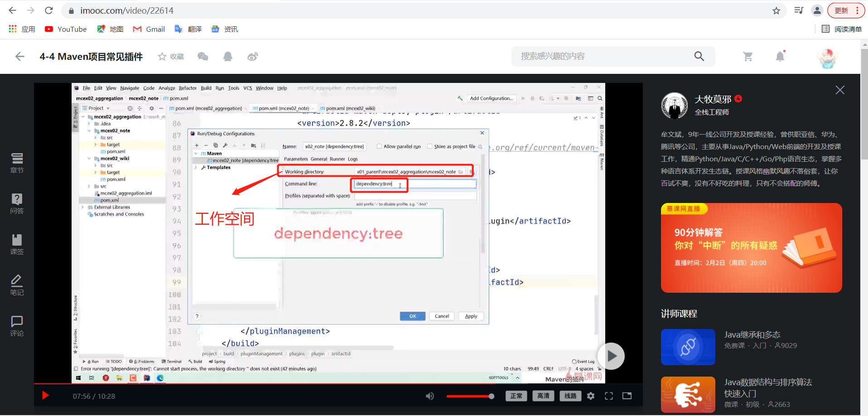Close the instructor side panel
The height and width of the screenshot is (416, 868).
point(840,90)
